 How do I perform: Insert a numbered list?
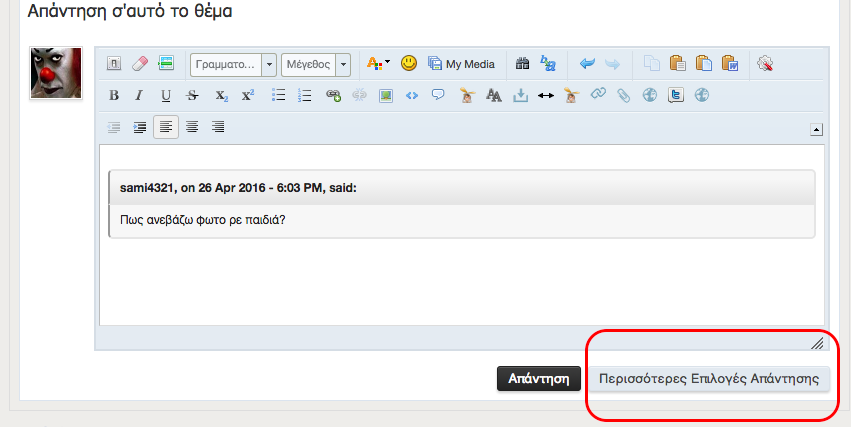[304, 95]
